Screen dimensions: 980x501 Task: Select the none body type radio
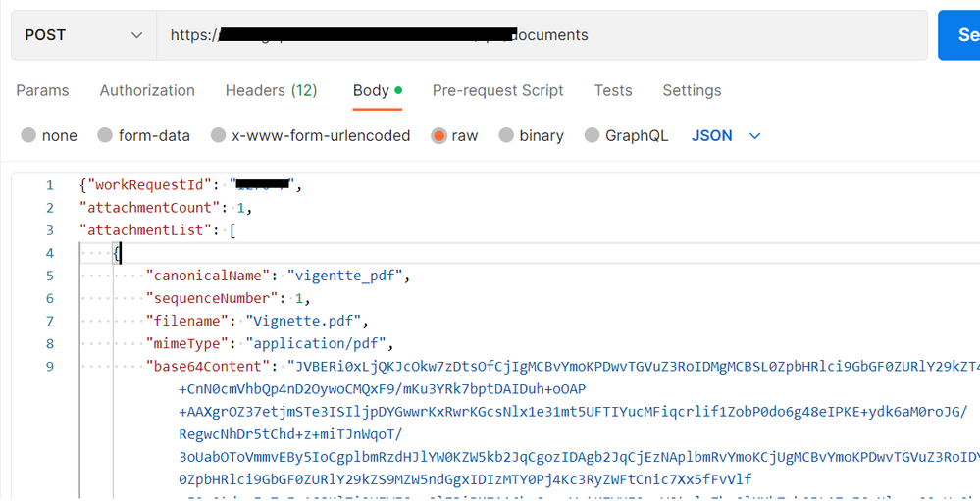pyautogui.click(x=28, y=136)
